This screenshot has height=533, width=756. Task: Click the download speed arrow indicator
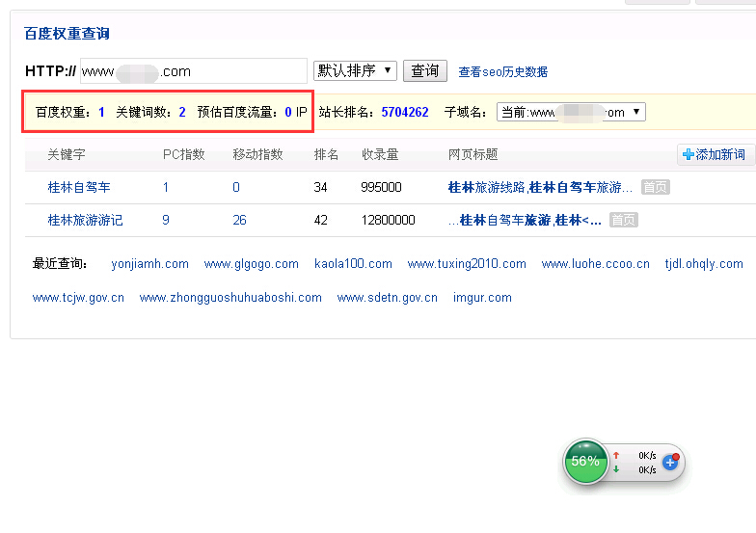(615, 468)
